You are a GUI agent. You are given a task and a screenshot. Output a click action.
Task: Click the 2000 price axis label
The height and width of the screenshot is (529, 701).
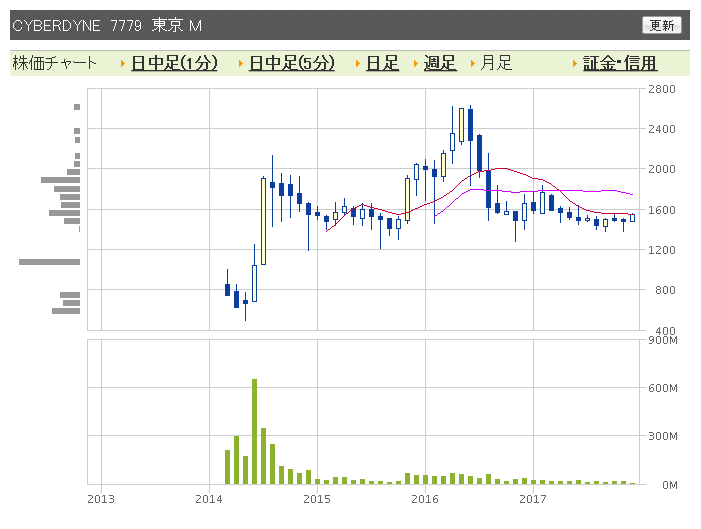coord(662,169)
